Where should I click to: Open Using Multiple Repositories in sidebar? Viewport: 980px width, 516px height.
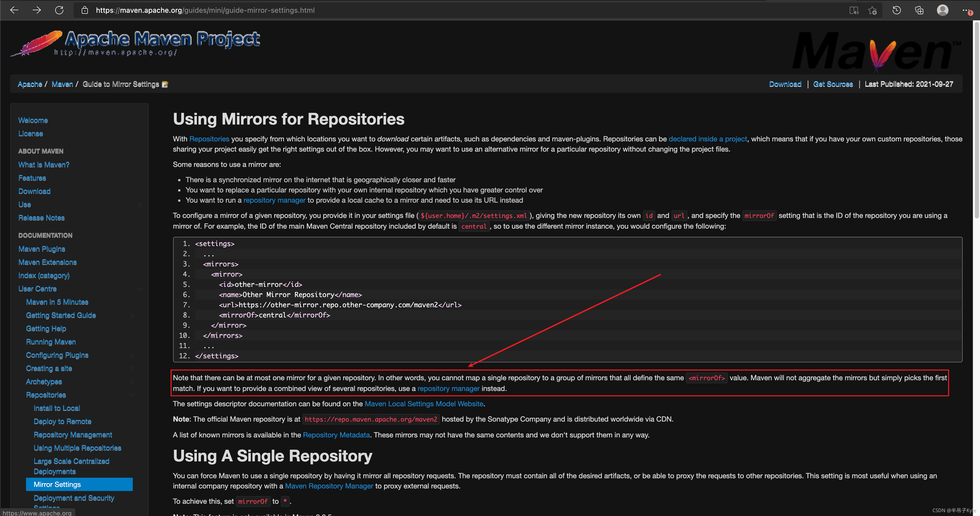pos(77,448)
